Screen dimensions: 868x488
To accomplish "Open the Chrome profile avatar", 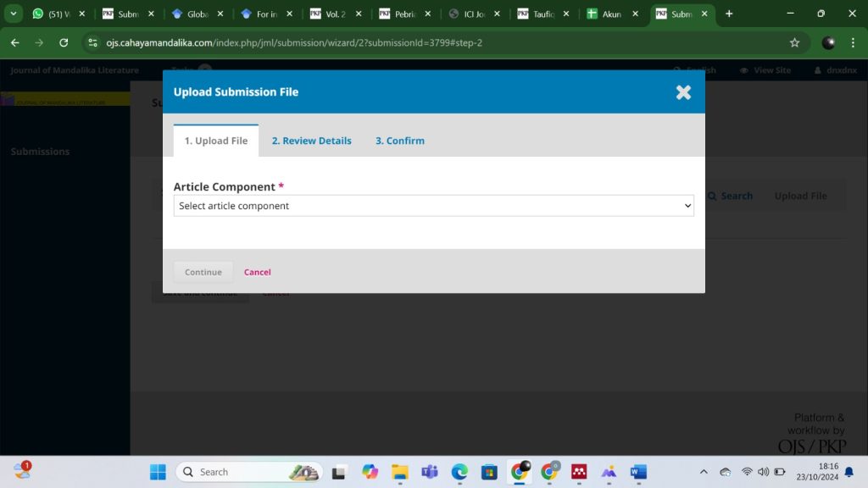I will [828, 42].
